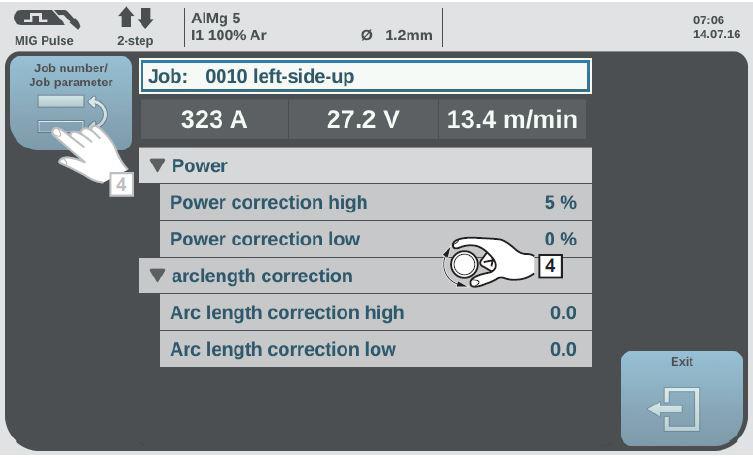Tap the 1.2mm wire diameter value

409,35
